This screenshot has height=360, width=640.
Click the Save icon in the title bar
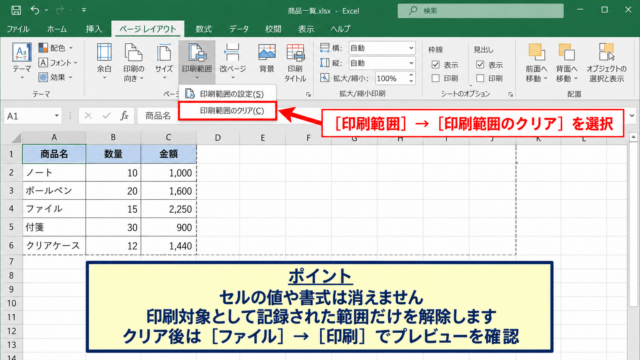tap(16, 10)
